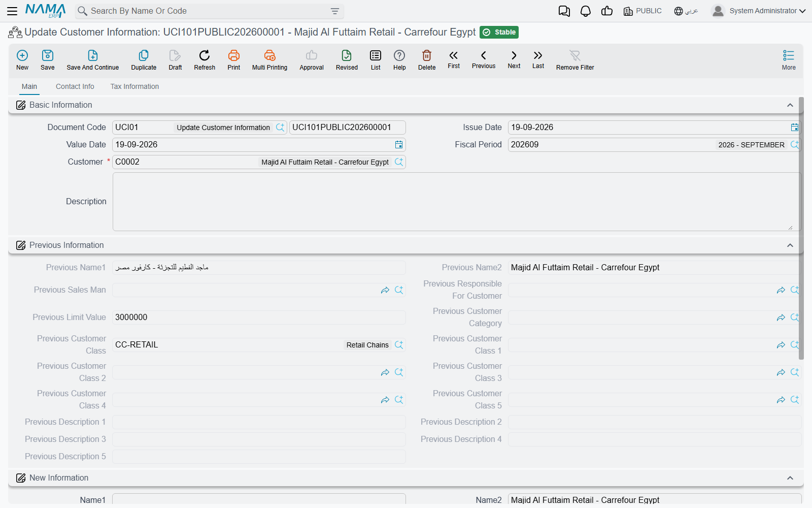This screenshot has width=812, height=508.
Task: Open Help from the toolbar
Action: click(x=399, y=60)
